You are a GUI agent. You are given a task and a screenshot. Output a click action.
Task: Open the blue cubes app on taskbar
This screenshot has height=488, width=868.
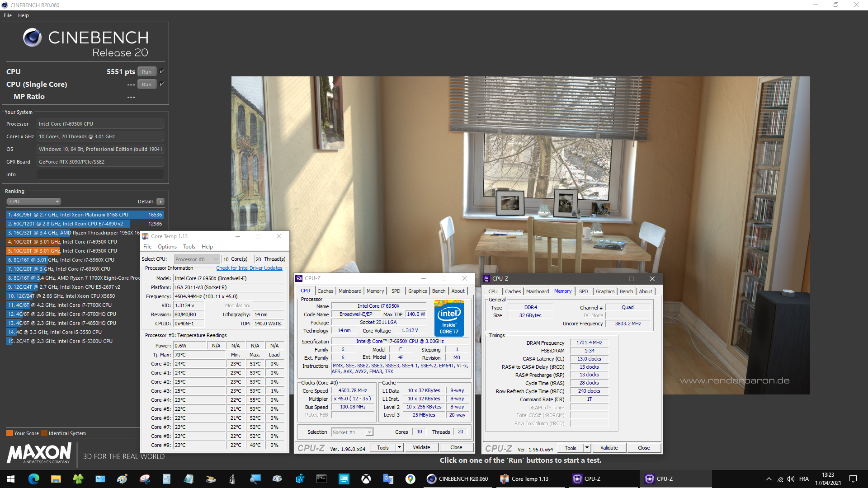pyautogui.click(x=299, y=479)
